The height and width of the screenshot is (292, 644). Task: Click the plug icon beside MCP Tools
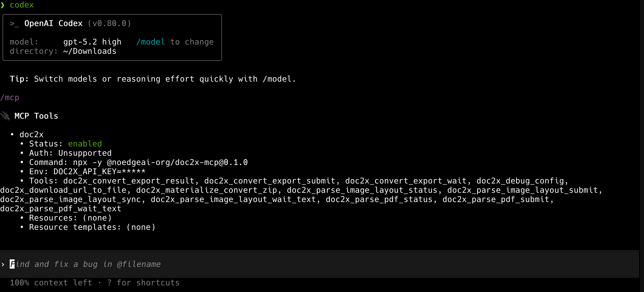[x=5, y=116]
